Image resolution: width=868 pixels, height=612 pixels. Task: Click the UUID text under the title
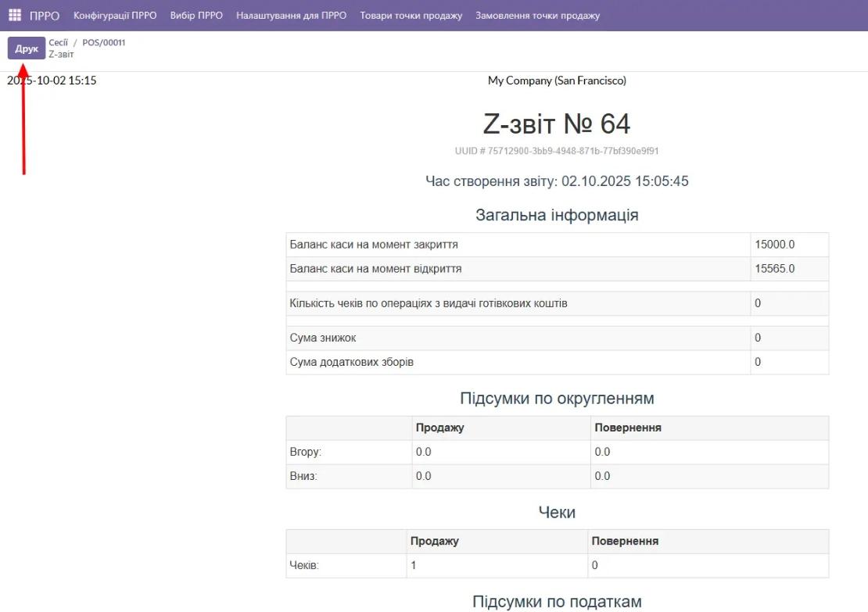(558, 150)
